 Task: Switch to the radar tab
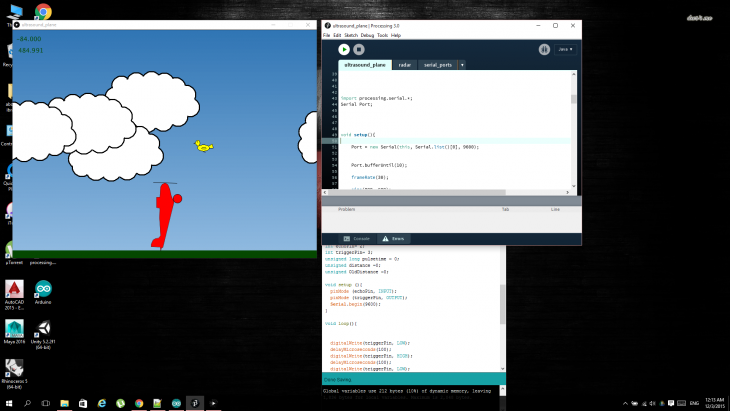[405, 65]
